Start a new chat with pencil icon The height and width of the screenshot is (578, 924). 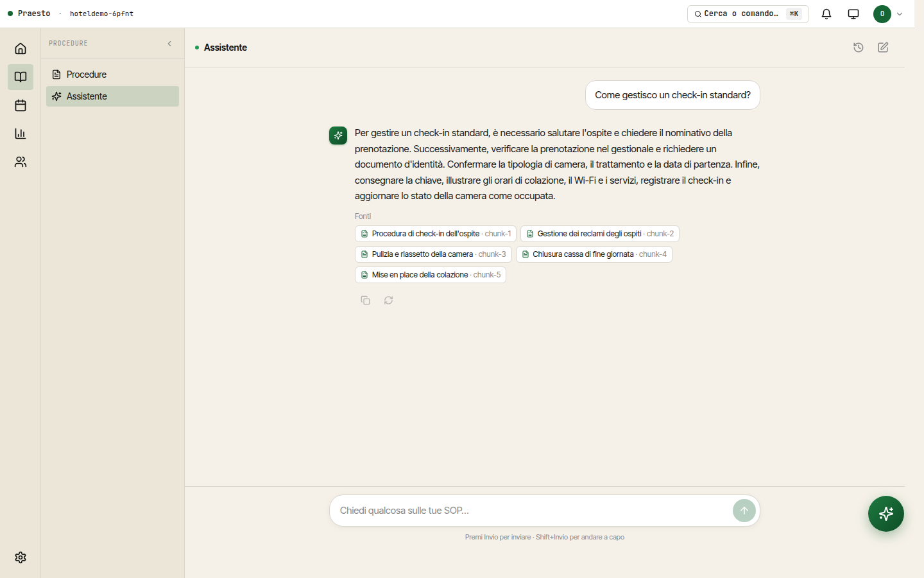pos(883,48)
